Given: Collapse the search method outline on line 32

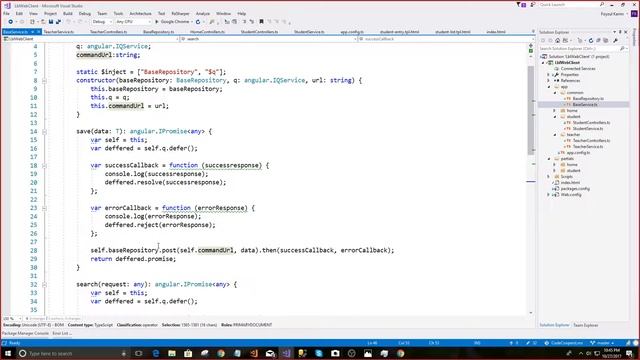Looking at the screenshot, I should (44, 284).
